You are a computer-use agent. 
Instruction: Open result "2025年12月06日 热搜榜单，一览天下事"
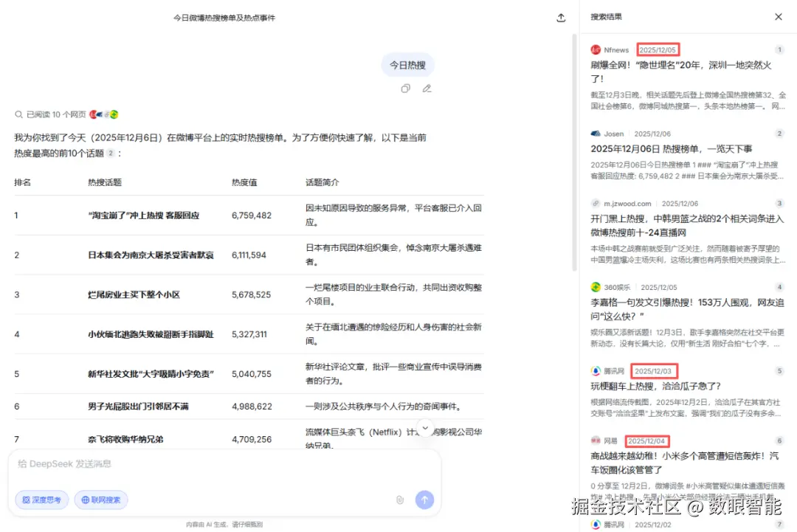pyautogui.click(x=671, y=149)
